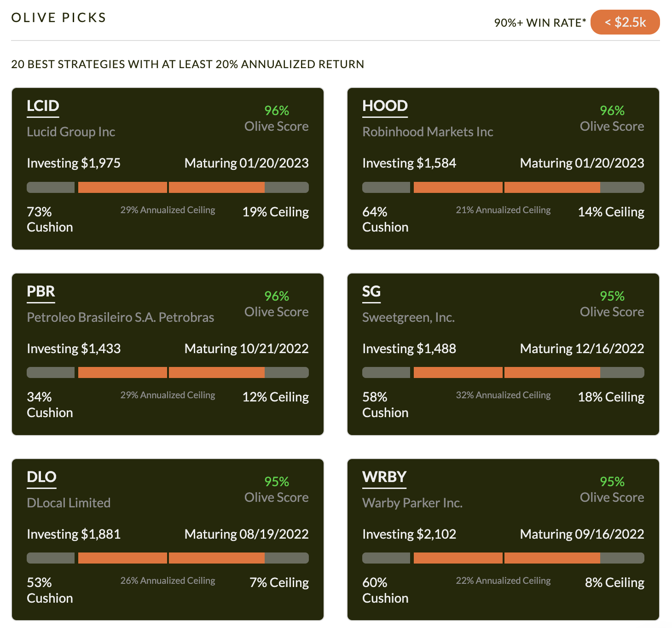Click the 18% Ceiling value
Image resolution: width=672 pixels, height=628 pixels.
pyautogui.click(x=611, y=397)
